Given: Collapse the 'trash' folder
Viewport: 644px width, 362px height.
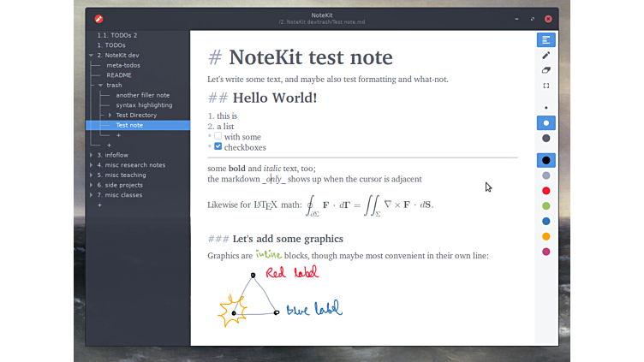Looking at the screenshot, I should [100, 85].
